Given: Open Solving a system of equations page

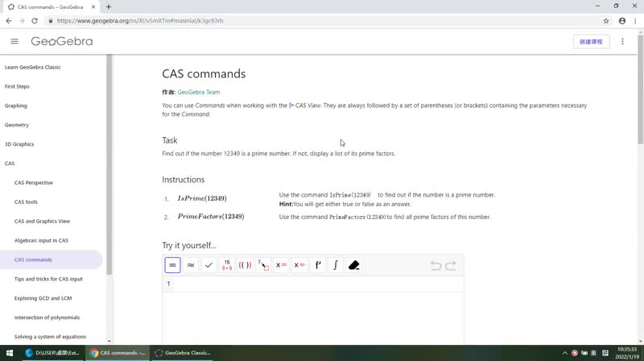Looking at the screenshot, I should point(50,337).
